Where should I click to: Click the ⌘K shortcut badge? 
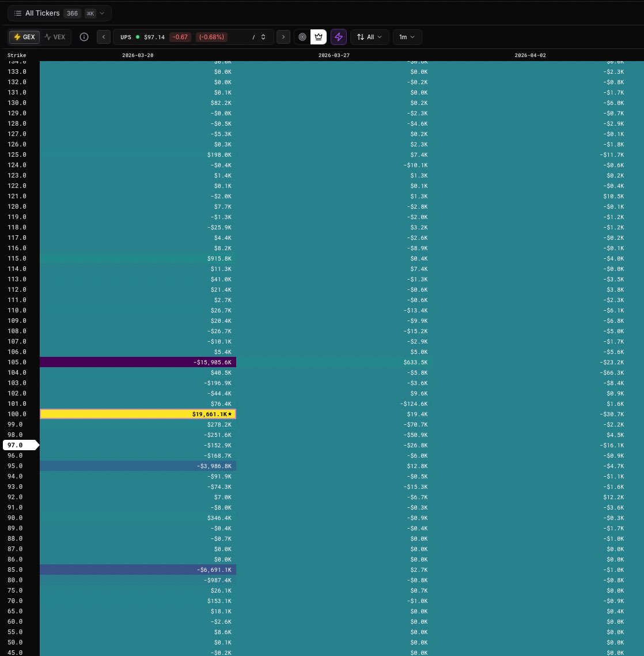pyautogui.click(x=90, y=13)
